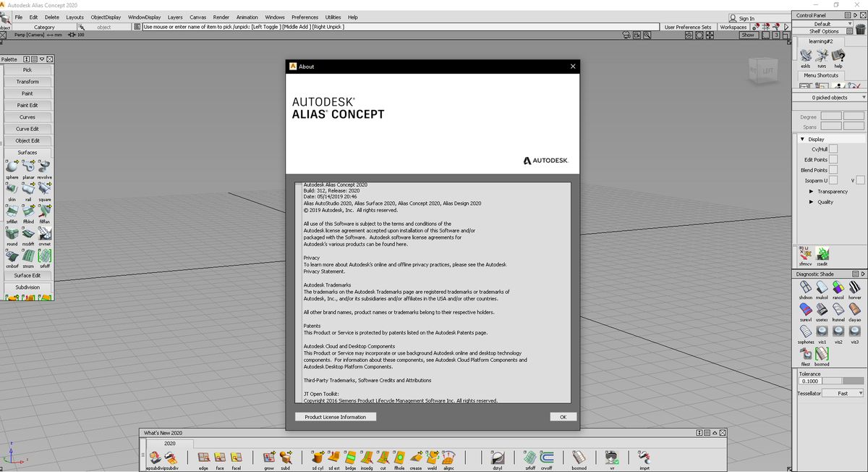Switch to the Curves palette tab
Screen dimensions: 868x472
(x=27, y=117)
